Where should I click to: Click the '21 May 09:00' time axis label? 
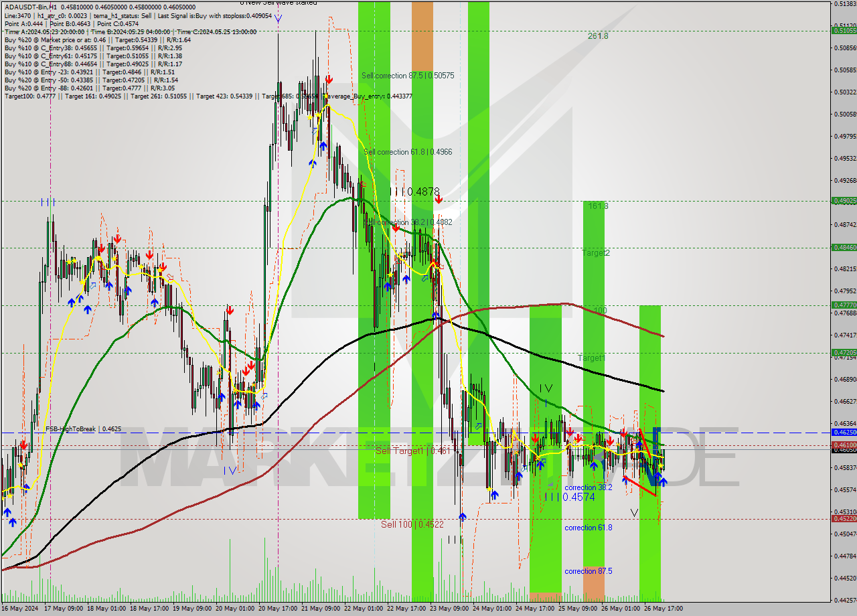[320, 609]
